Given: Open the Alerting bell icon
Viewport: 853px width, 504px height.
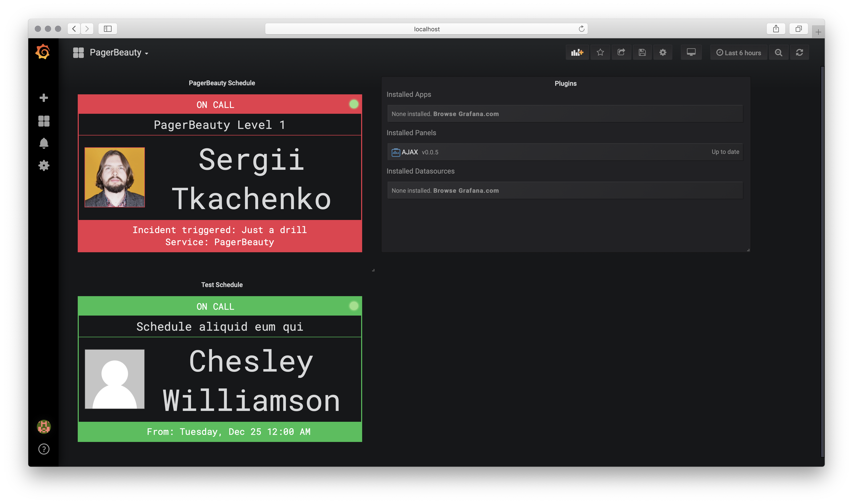Looking at the screenshot, I should pos(44,143).
